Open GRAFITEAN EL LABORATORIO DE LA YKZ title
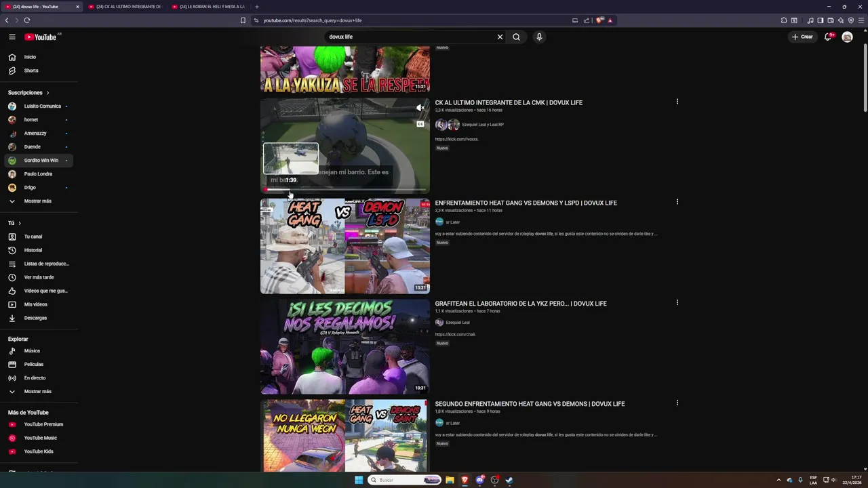Image resolution: width=868 pixels, height=488 pixels. pos(521,304)
